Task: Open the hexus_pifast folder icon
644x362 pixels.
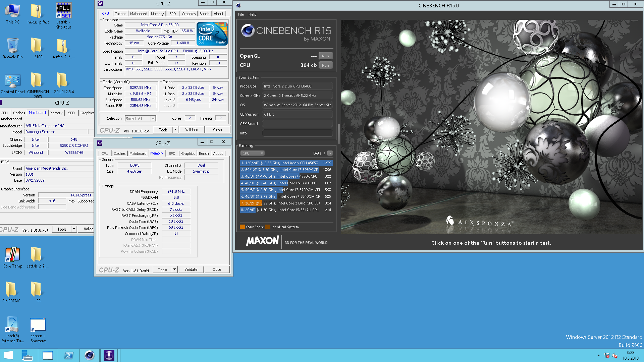Action: pyautogui.click(x=38, y=14)
